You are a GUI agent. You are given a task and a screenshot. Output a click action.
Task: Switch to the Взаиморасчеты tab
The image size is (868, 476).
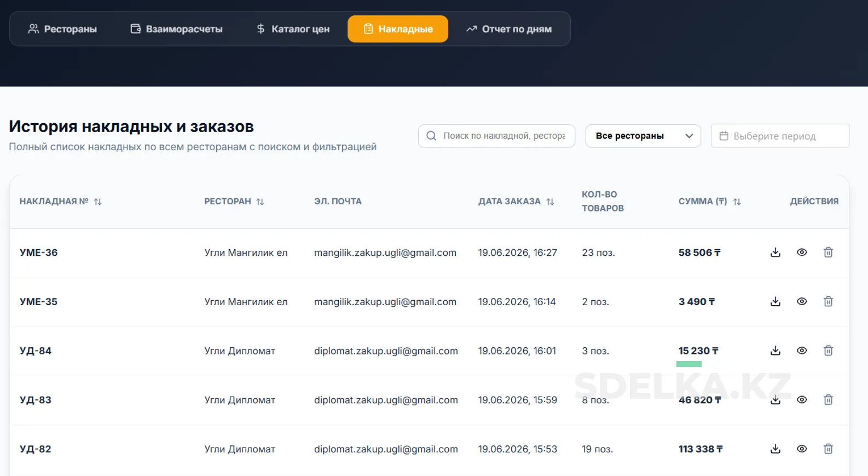[176, 29]
